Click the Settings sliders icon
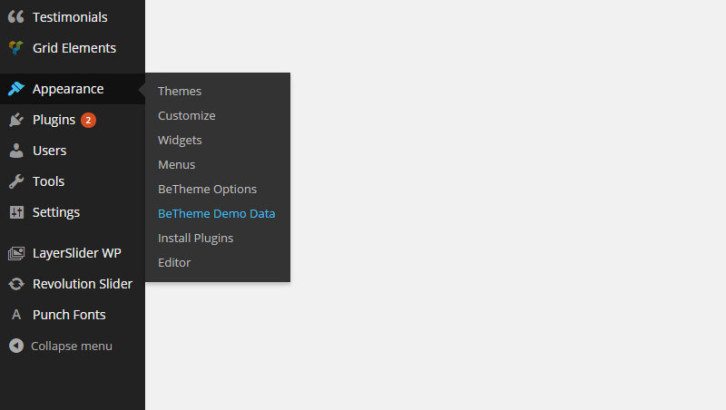 pos(16,213)
